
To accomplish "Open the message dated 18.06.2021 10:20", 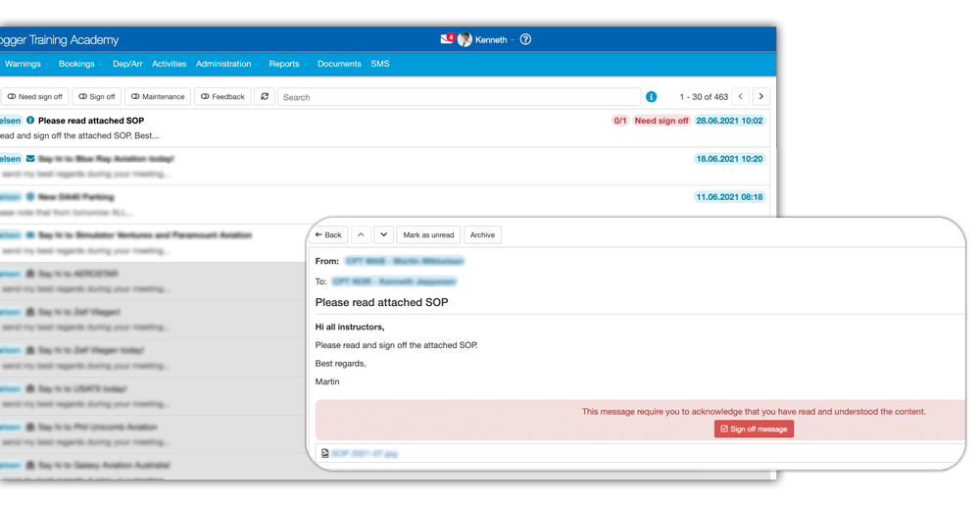I will [384, 167].
